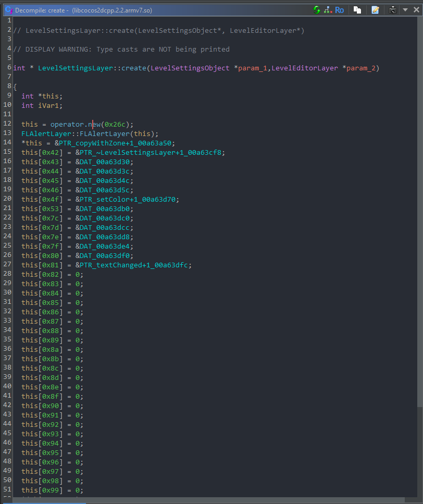Close the Decompile panel
423x504 pixels.
pyautogui.click(x=416, y=9)
